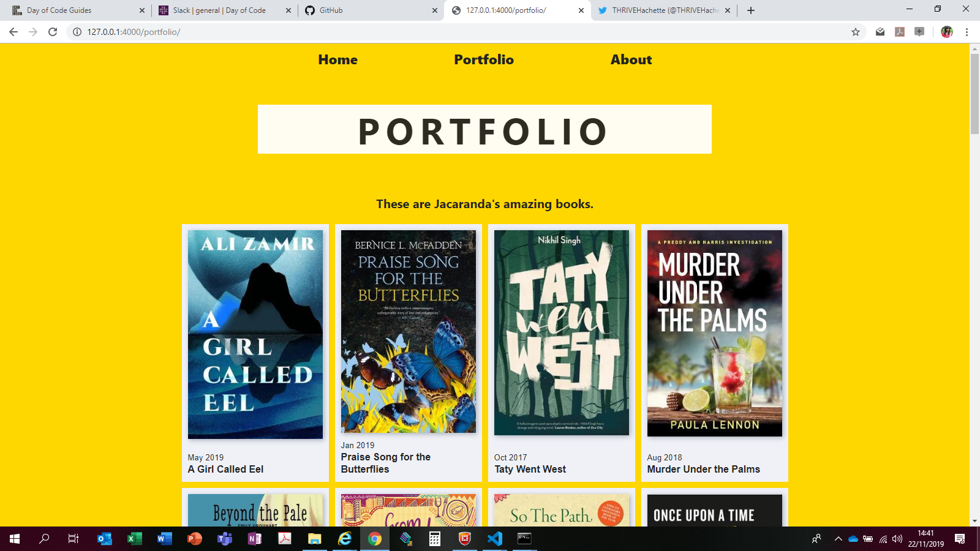
Task: Navigate to Home in site menu
Action: point(337,59)
